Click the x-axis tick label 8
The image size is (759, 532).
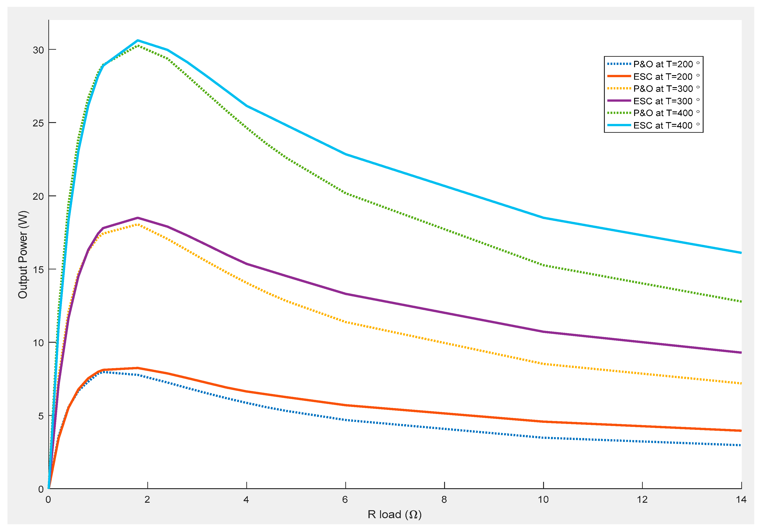coord(444,500)
